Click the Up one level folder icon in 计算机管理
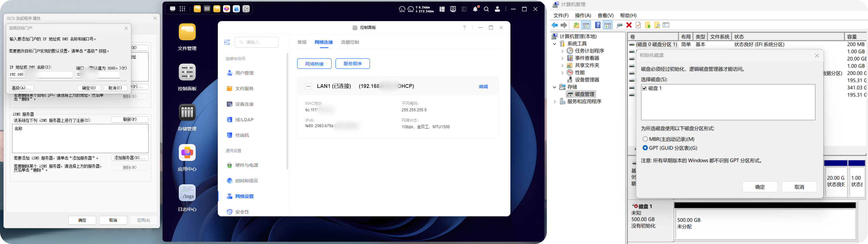Viewport: 868px width, 244px height. 576,25
